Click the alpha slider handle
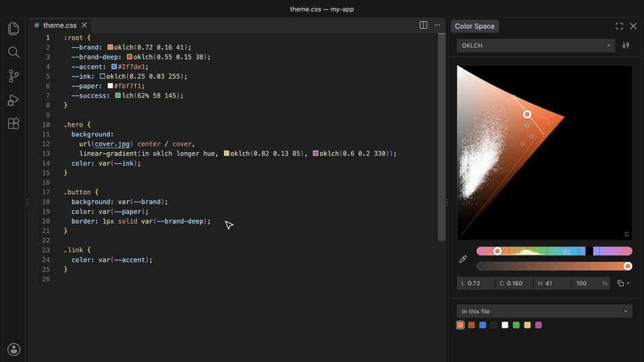The image size is (644, 362). 628,266
